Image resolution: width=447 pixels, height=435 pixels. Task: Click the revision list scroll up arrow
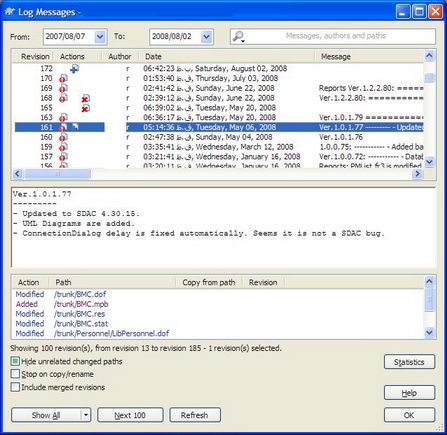[x=429, y=56]
